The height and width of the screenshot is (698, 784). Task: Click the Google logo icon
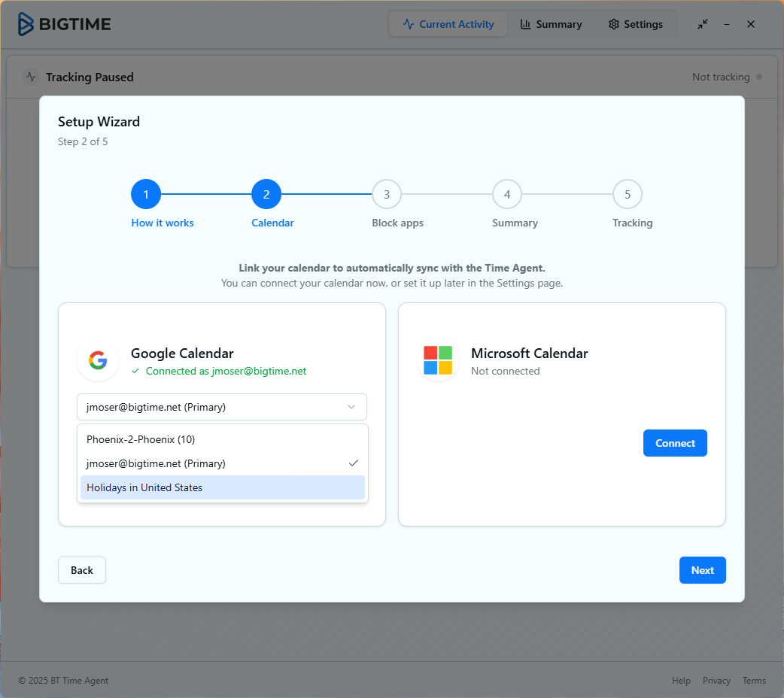pos(98,360)
